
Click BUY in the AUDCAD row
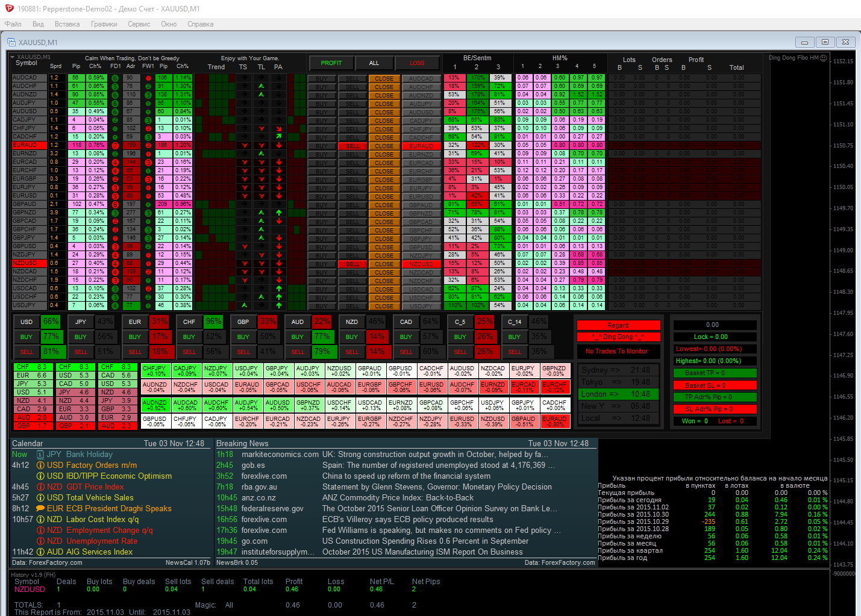[x=322, y=78]
